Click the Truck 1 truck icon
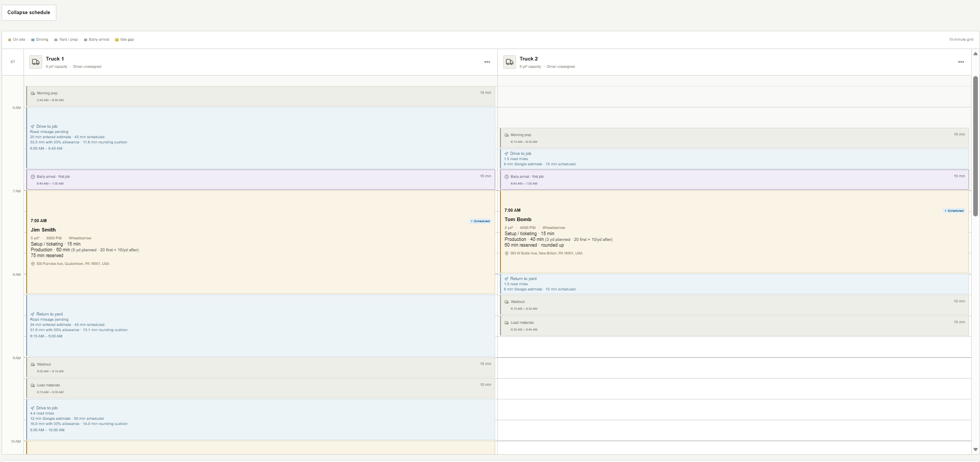Viewport: 980px width, 462px height. (x=35, y=62)
